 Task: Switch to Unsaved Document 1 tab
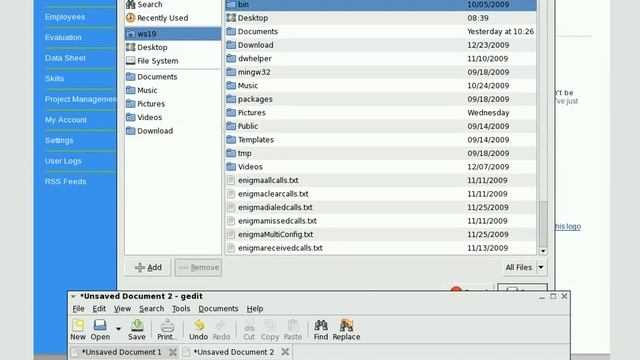pos(121,352)
